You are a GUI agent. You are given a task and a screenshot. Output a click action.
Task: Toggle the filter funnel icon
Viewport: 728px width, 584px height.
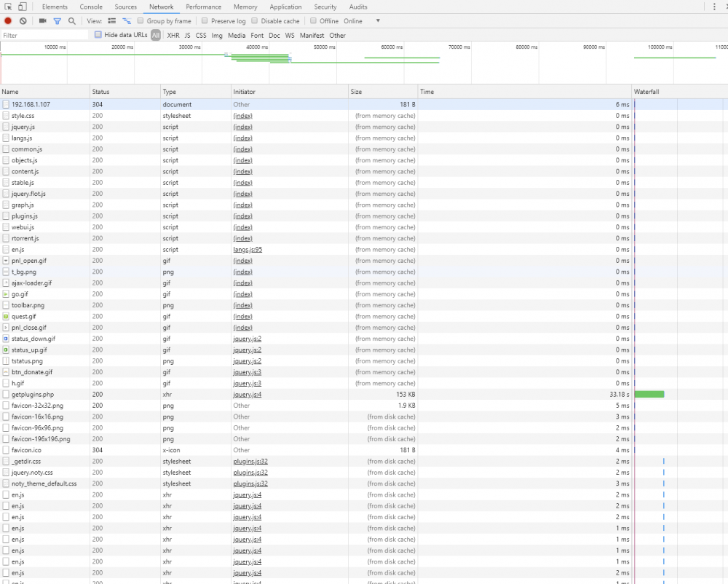pyautogui.click(x=57, y=21)
